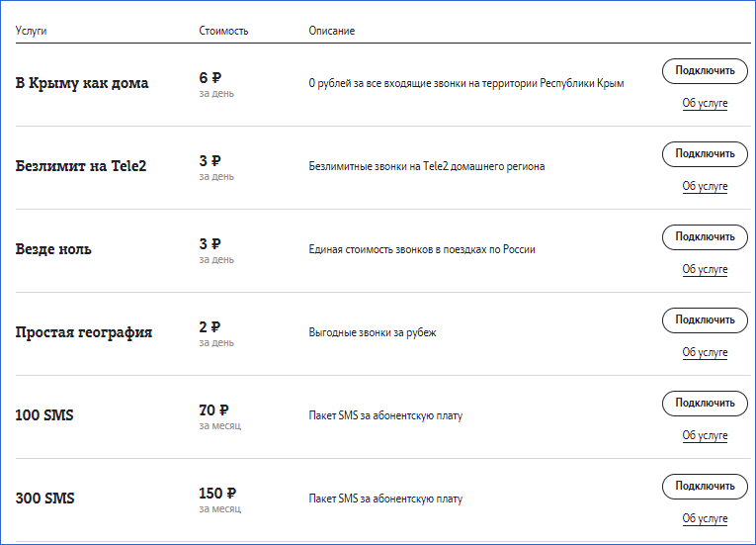Screen dimensions: 756x545
Task: Select the "Простая география" service title
Action: pos(84,332)
